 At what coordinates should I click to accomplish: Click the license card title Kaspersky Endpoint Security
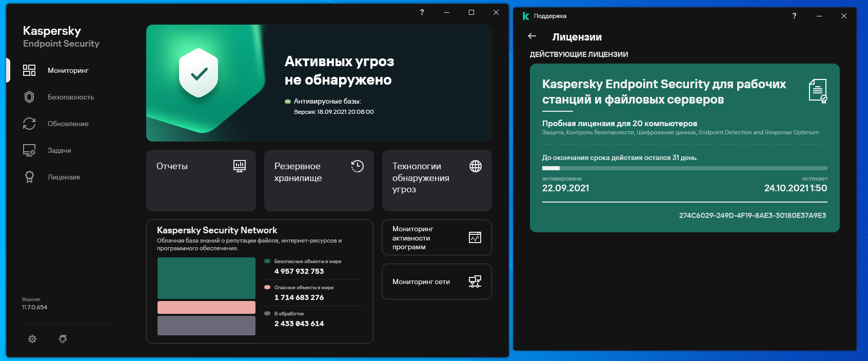click(x=664, y=91)
